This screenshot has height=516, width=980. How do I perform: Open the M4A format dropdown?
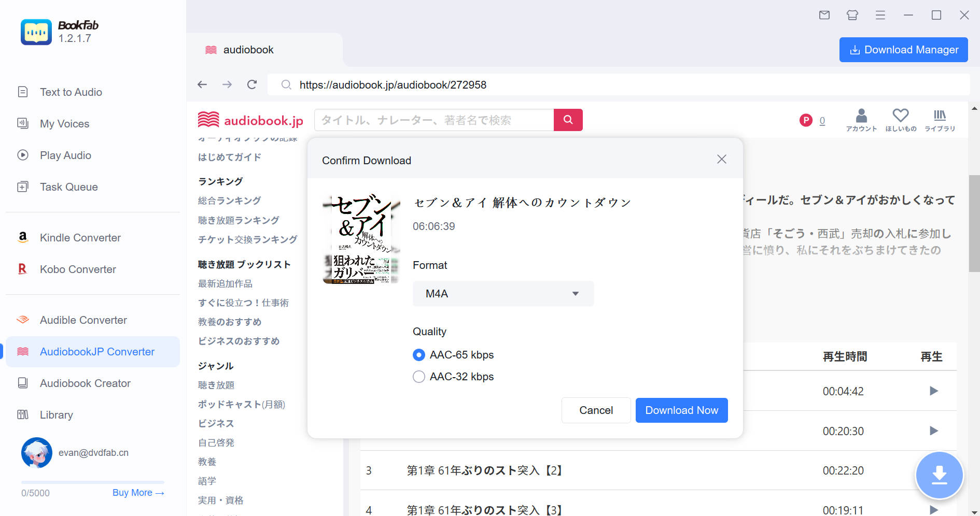502,293
